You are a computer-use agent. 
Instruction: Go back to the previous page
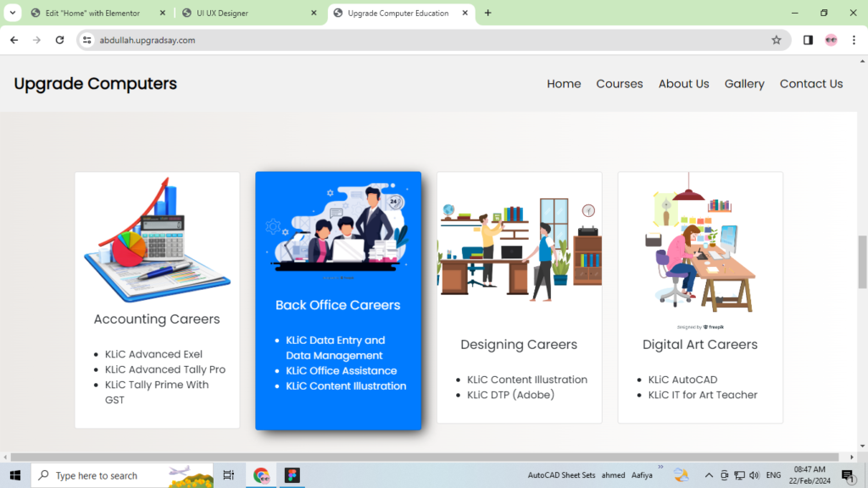tap(13, 40)
